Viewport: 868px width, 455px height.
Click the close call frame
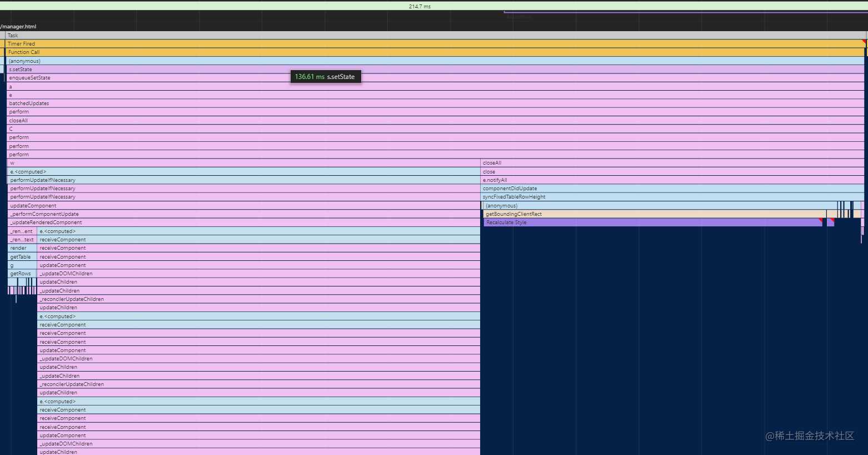coord(672,172)
